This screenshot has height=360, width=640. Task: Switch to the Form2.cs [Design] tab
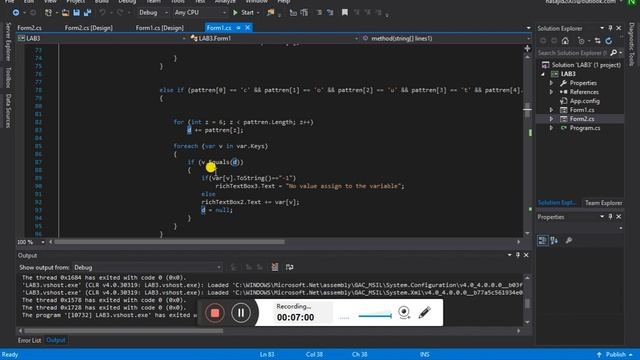tap(89, 28)
